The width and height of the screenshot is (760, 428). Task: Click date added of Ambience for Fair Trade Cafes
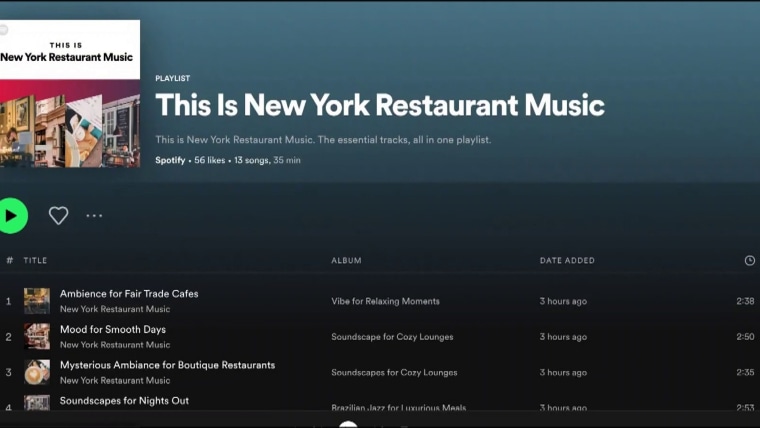pyautogui.click(x=563, y=301)
